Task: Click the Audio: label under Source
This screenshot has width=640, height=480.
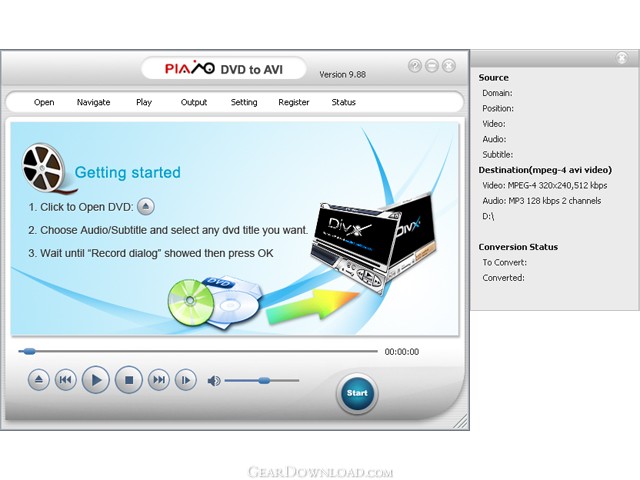Action: tap(494, 139)
